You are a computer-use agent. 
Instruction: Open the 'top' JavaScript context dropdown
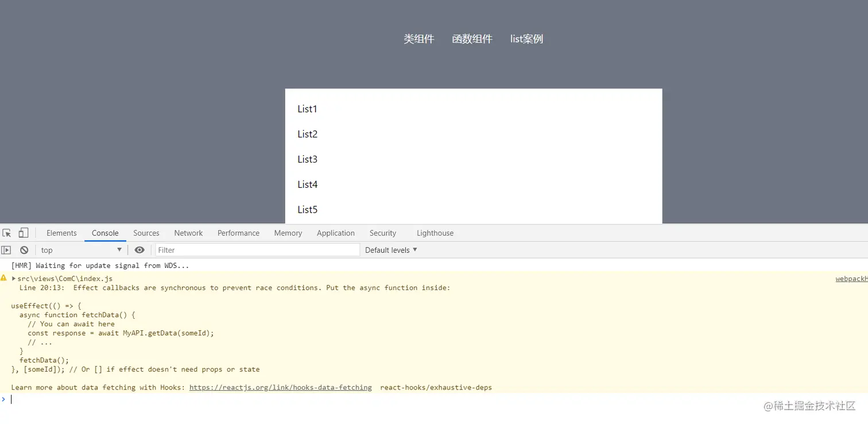[81, 250]
